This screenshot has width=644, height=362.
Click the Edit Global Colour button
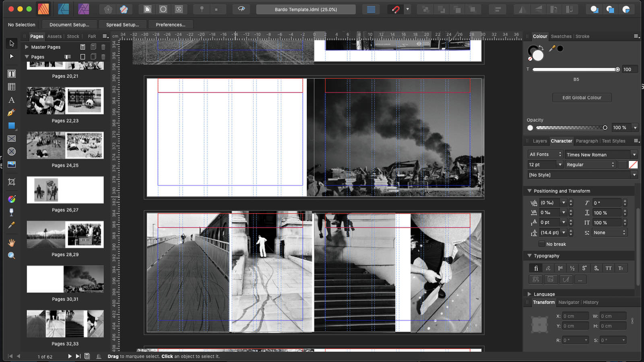pyautogui.click(x=582, y=98)
